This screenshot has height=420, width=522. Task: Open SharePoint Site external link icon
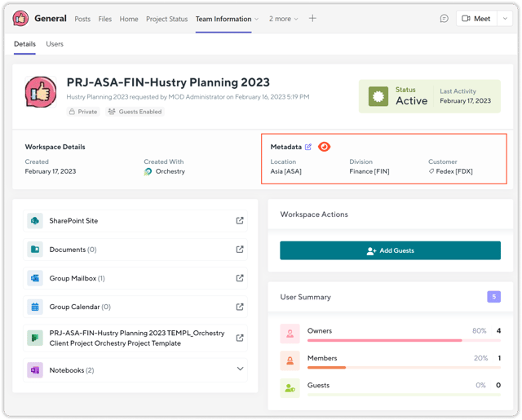(240, 221)
